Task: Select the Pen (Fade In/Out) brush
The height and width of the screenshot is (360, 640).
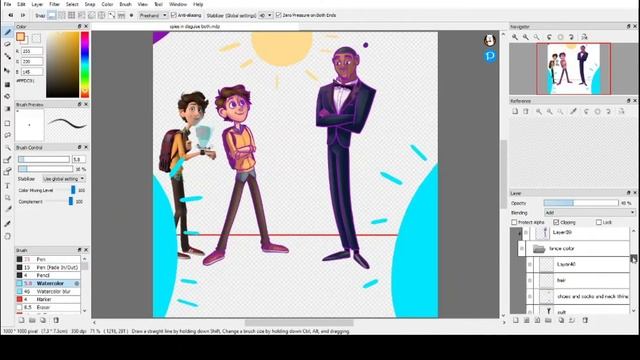Action: pyautogui.click(x=48, y=267)
